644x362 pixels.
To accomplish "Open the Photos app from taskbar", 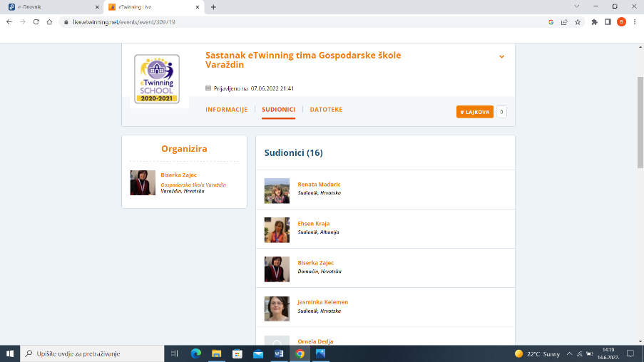I will pyautogui.click(x=320, y=353).
